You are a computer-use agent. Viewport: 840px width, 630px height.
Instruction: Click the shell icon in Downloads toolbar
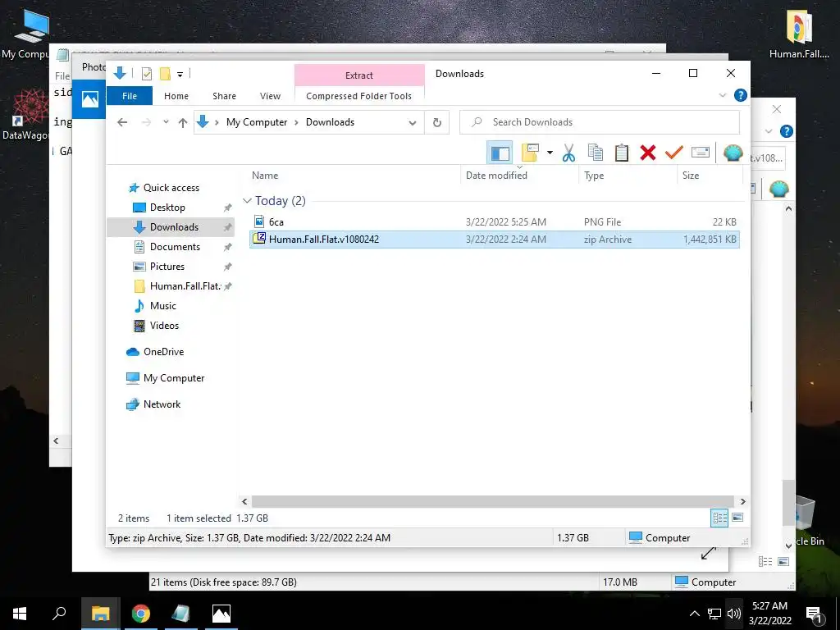pyautogui.click(x=733, y=153)
